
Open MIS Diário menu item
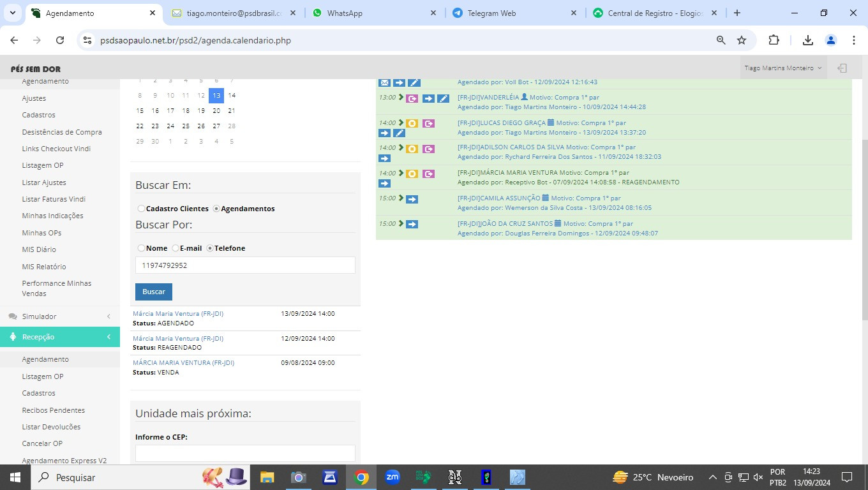pos(39,249)
